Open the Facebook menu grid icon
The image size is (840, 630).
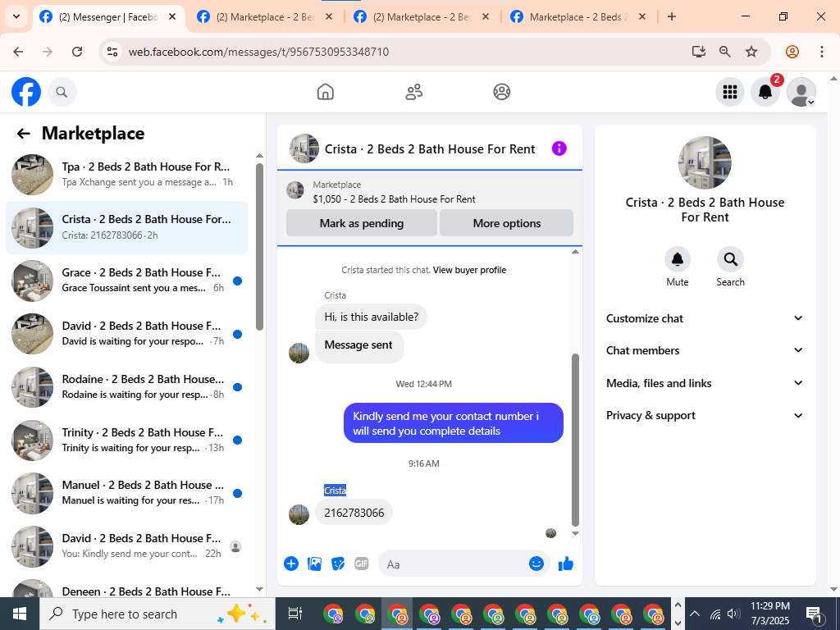pyautogui.click(x=729, y=92)
